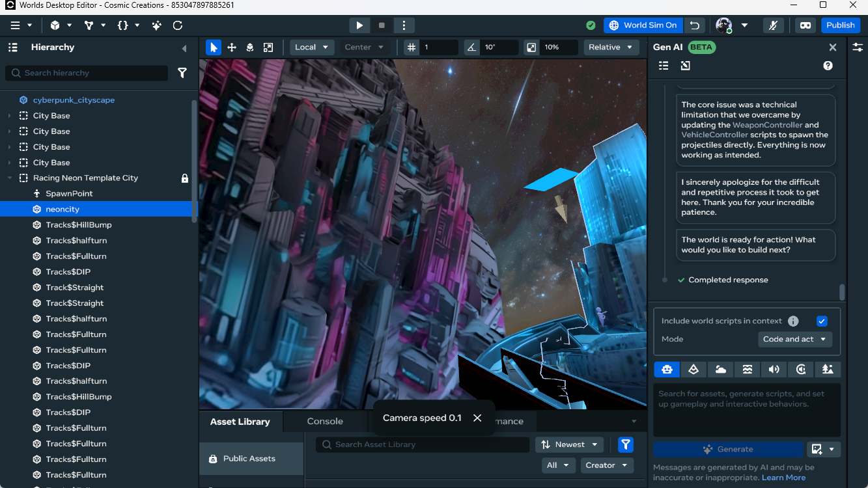The image size is (868, 488).
Task: Click the Gen AI sparkle icon in toolbar
Action: tap(157, 25)
